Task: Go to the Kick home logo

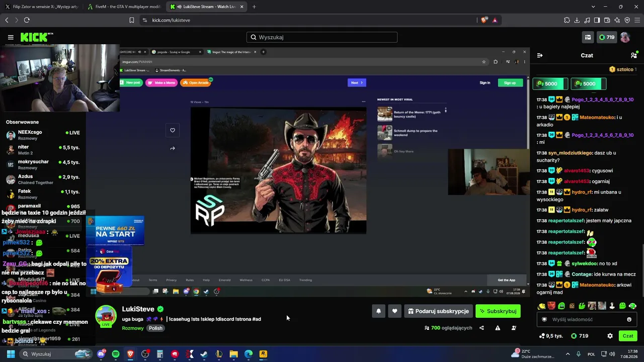Action: click(x=36, y=37)
